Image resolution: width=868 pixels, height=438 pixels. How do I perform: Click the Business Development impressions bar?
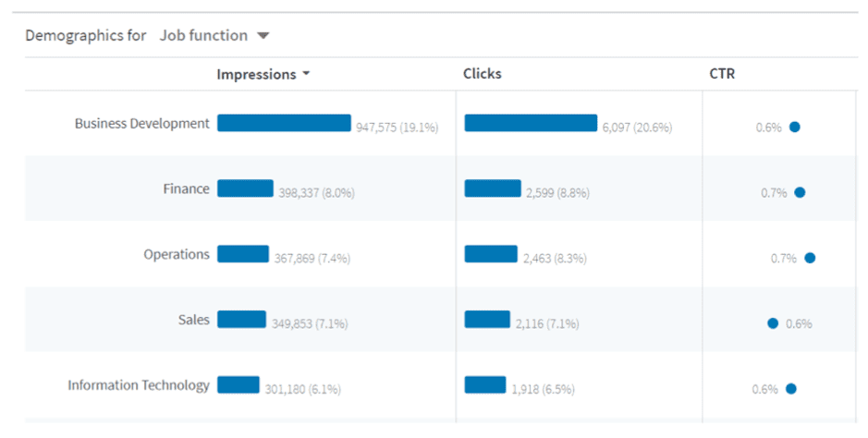[x=284, y=124]
